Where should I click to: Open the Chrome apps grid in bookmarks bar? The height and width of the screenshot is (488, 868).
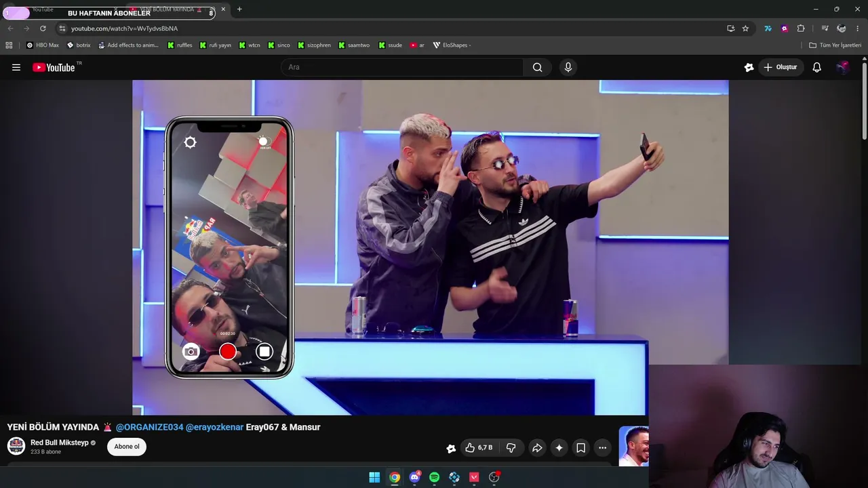pyautogui.click(x=9, y=45)
